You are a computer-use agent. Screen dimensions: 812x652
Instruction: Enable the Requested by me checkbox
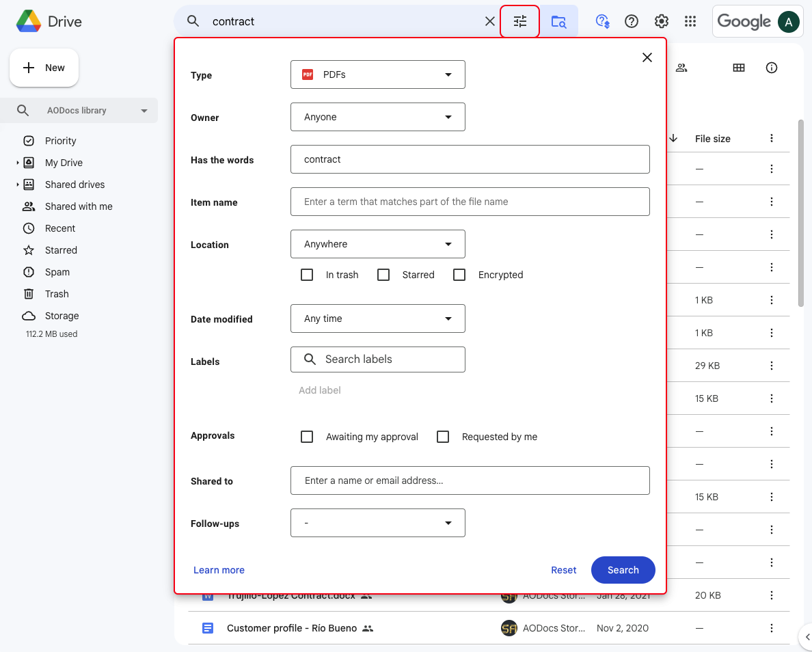tap(443, 437)
